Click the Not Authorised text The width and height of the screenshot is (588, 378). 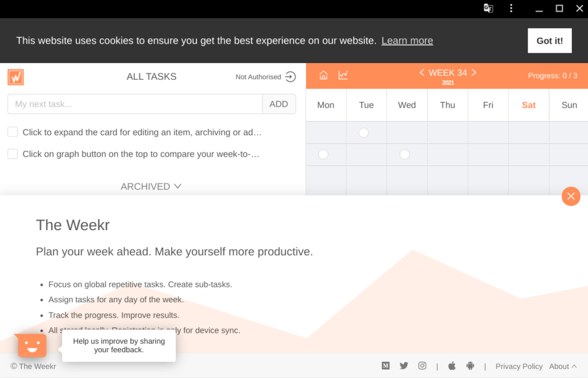[x=258, y=77]
